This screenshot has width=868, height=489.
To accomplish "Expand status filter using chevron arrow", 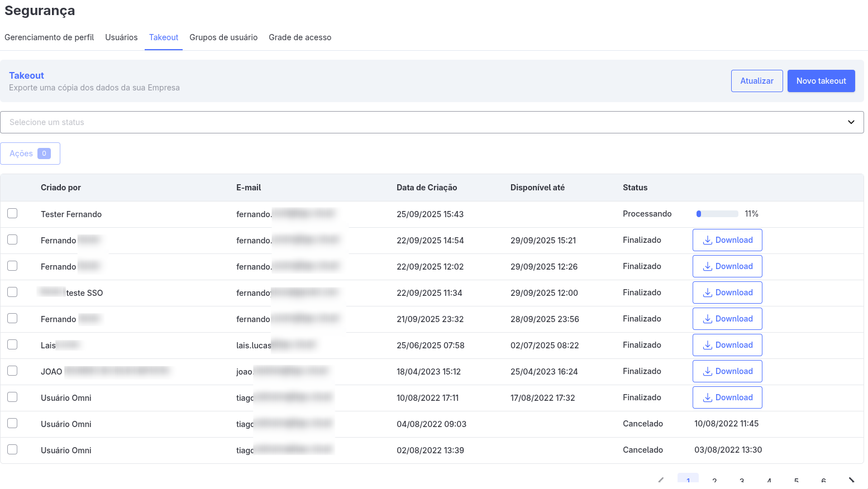I will coord(851,122).
